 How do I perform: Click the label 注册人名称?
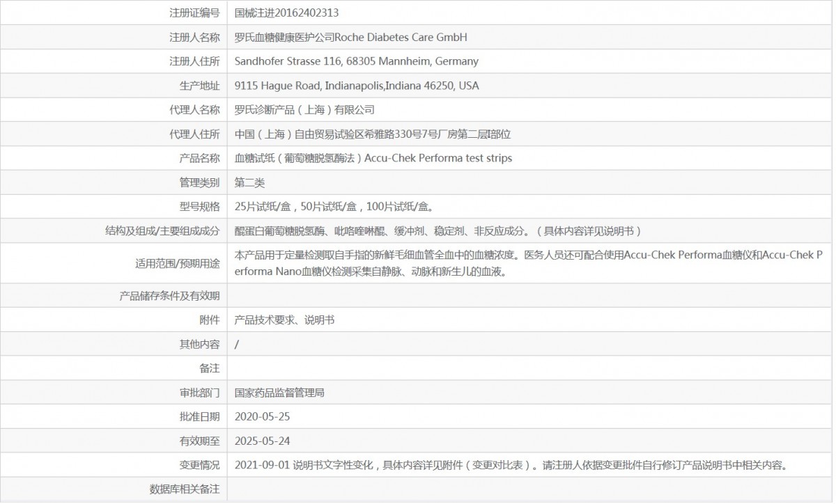tap(194, 37)
